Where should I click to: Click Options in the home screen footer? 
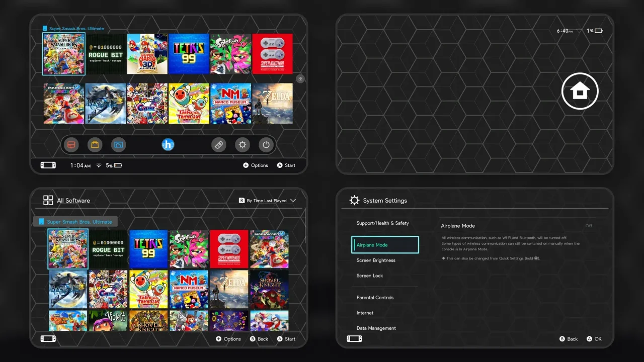[256, 165]
